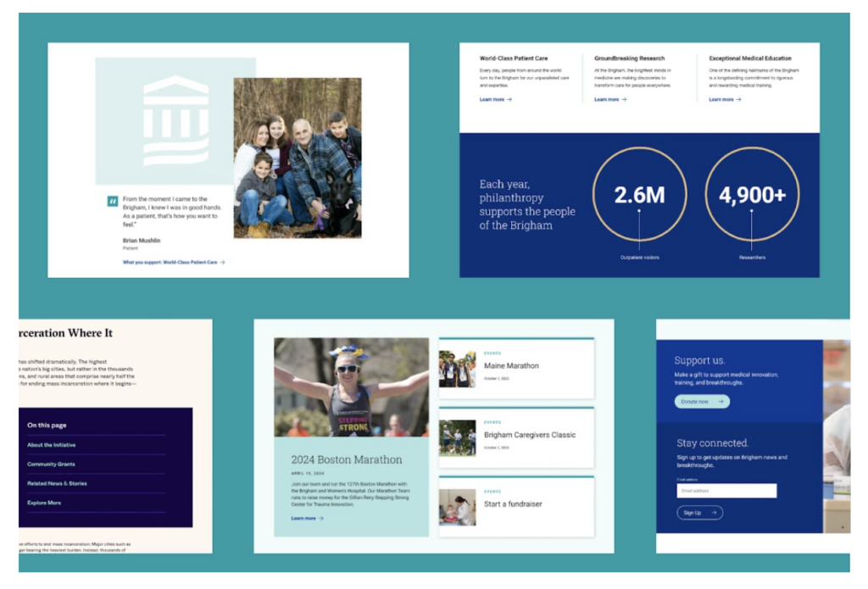Image resolution: width=868 pixels, height=589 pixels.
Task: Click the 'World-Class Patient Care' heading
Action: click(513, 58)
